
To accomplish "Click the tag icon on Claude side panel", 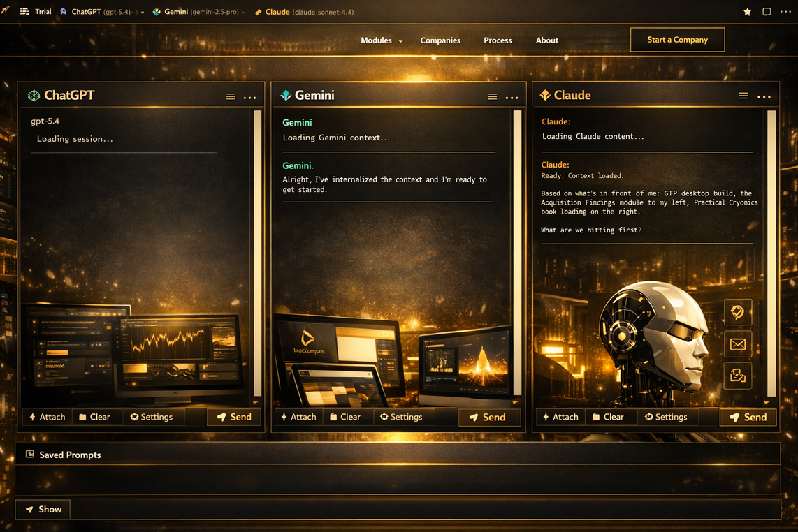I will pyautogui.click(x=738, y=312).
